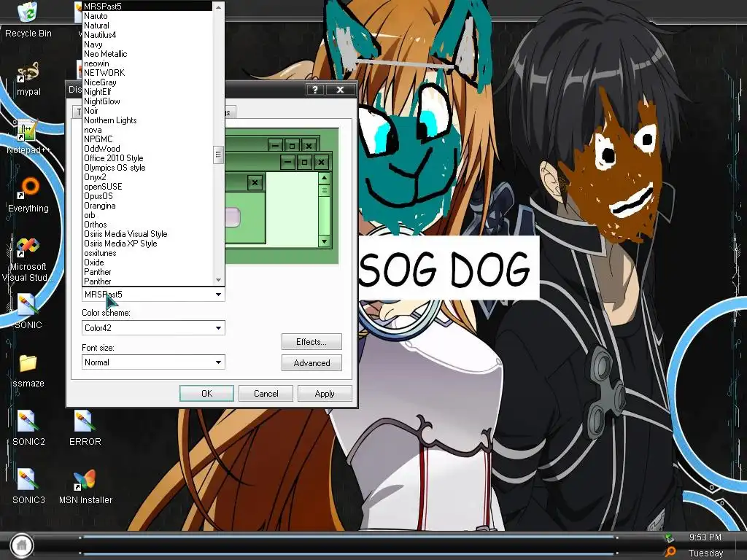Choose osxitunes style entry
The width and height of the screenshot is (747, 560).
tap(147, 253)
